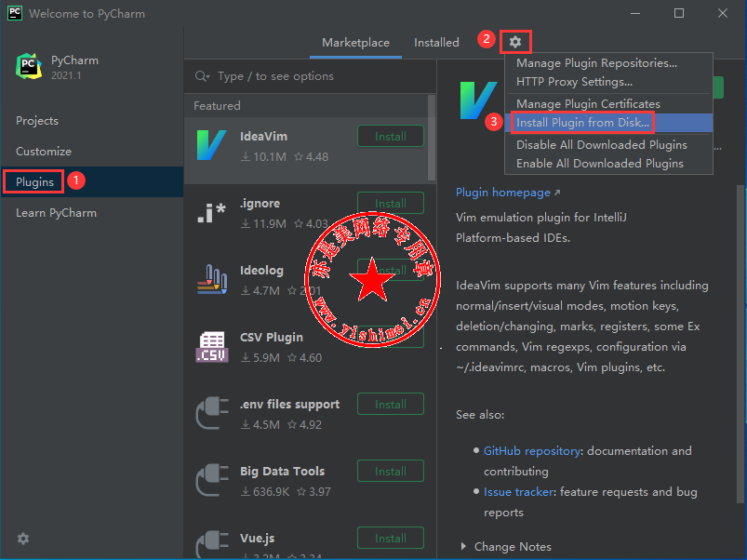Click the large IdeaVim logo in details pane
The width and height of the screenshot is (747, 560).
click(478, 100)
